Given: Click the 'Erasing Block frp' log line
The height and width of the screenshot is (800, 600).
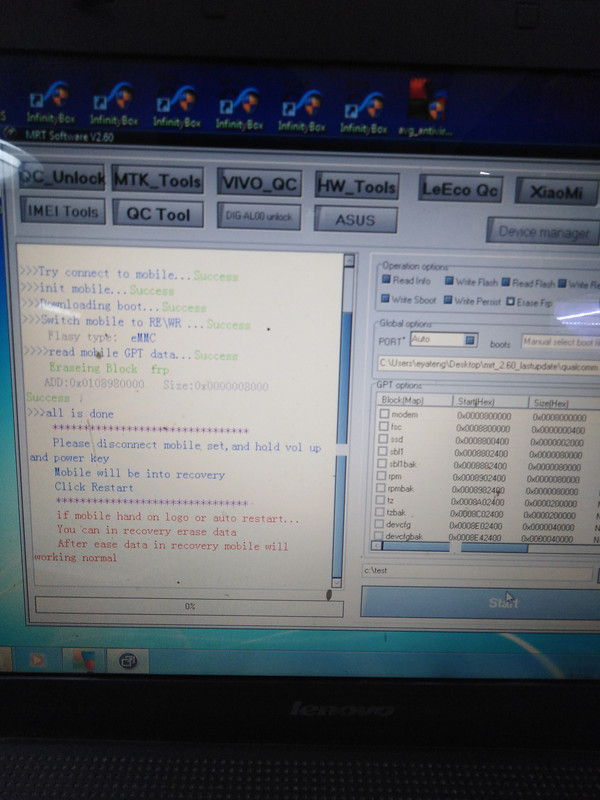Looking at the screenshot, I should pos(109,368).
